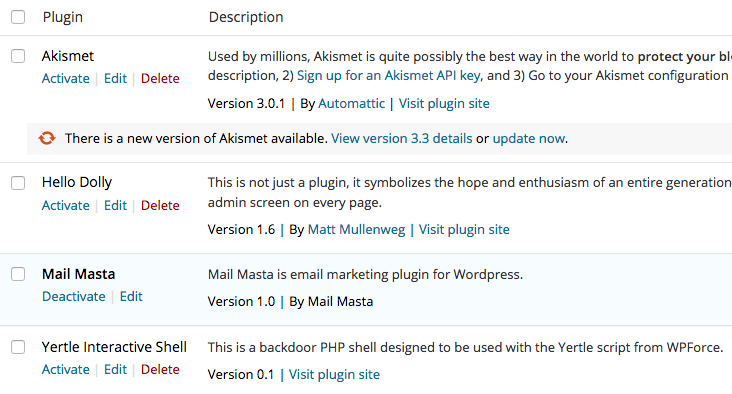Mark the Yertle Interactive Shell checkbox
This screenshot has width=732, height=394.
[x=18, y=347]
